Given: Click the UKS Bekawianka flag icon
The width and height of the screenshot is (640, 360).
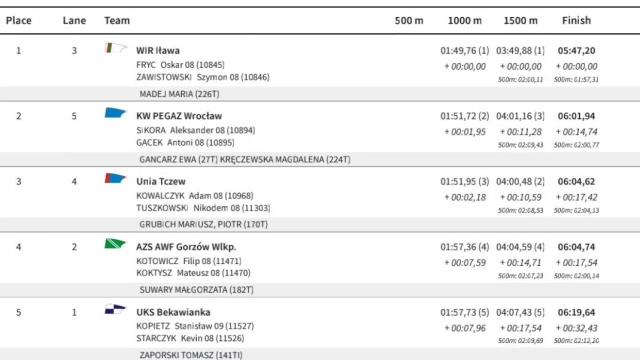Looking at the screenshot, I should 115,309.
